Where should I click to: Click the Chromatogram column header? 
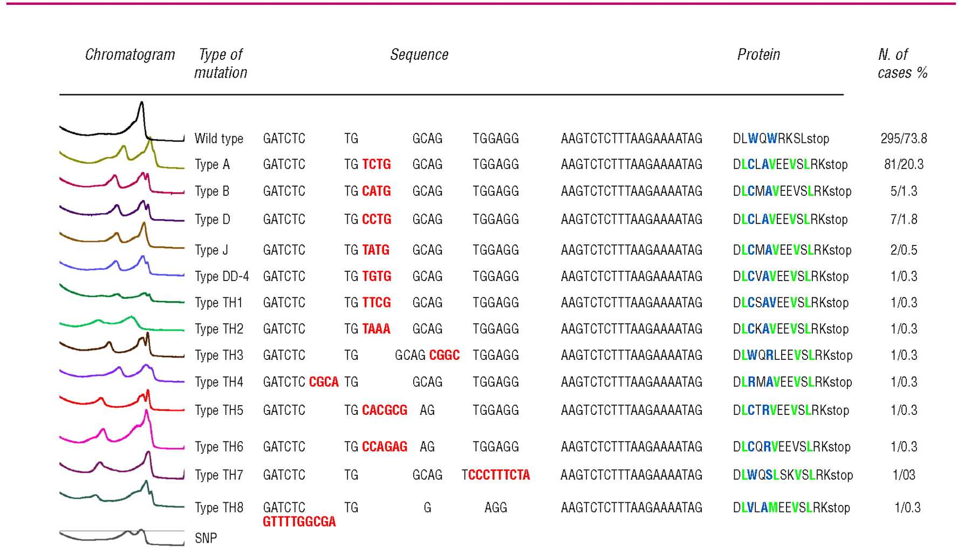130,54
